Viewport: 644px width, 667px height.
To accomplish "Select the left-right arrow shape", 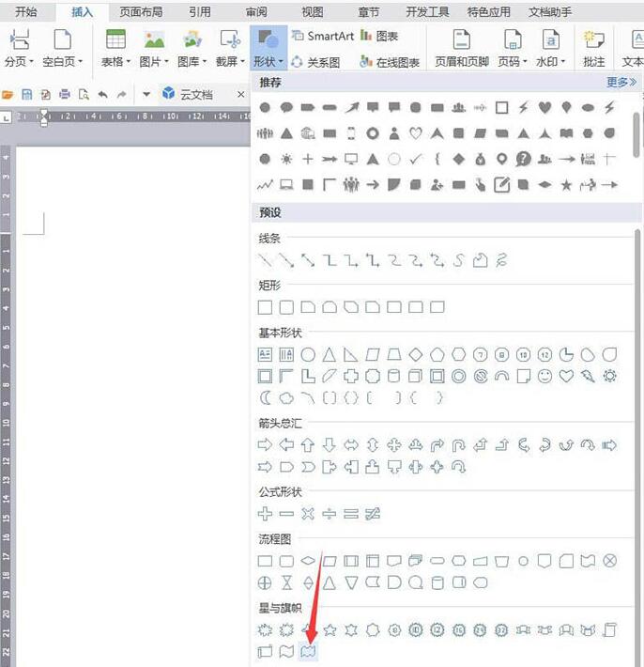I will point(351,445).
